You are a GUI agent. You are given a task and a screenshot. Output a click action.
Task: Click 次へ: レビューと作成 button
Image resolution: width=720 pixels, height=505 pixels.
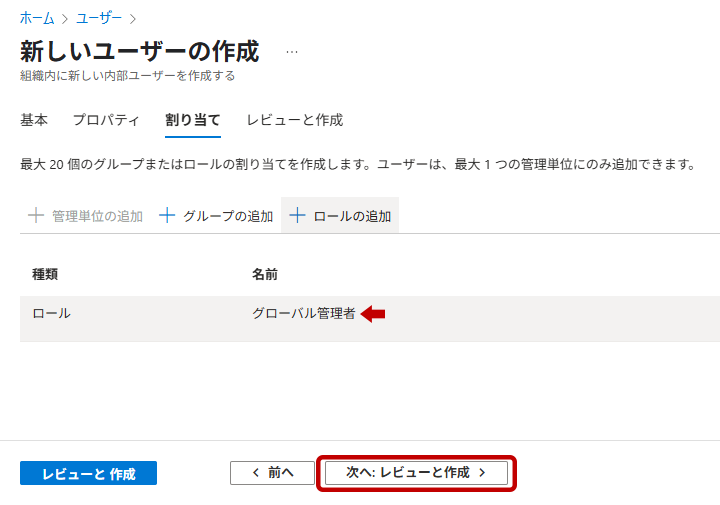tap(416, 473)
